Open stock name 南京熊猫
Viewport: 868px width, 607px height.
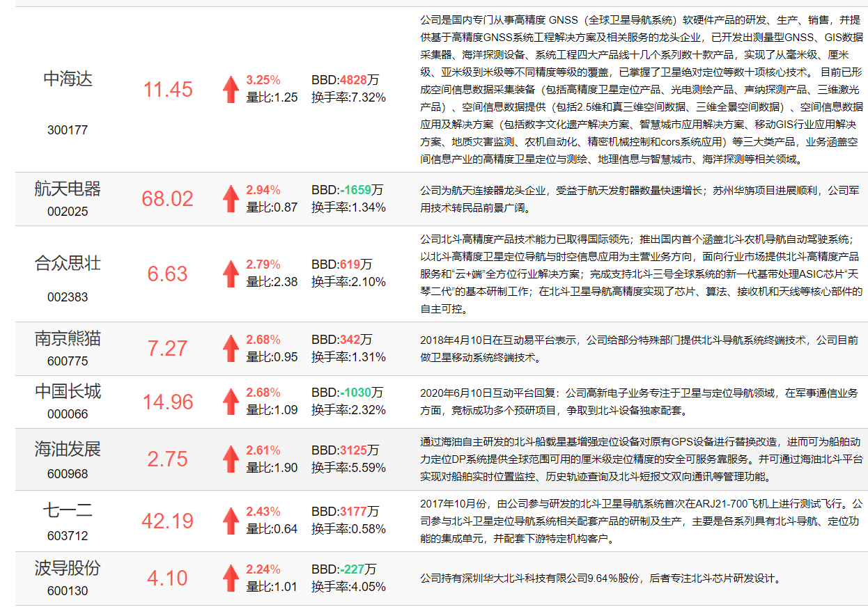tap(68, 338)
